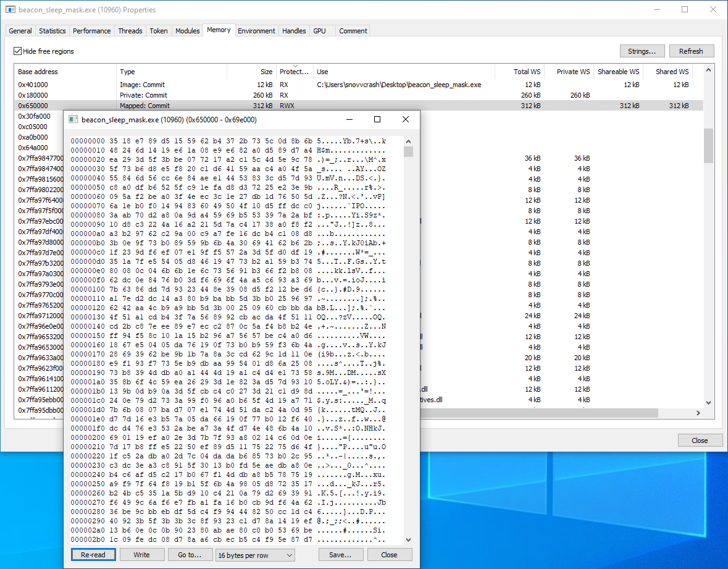Sort by the Protection column header

click(x=294, y=72)
